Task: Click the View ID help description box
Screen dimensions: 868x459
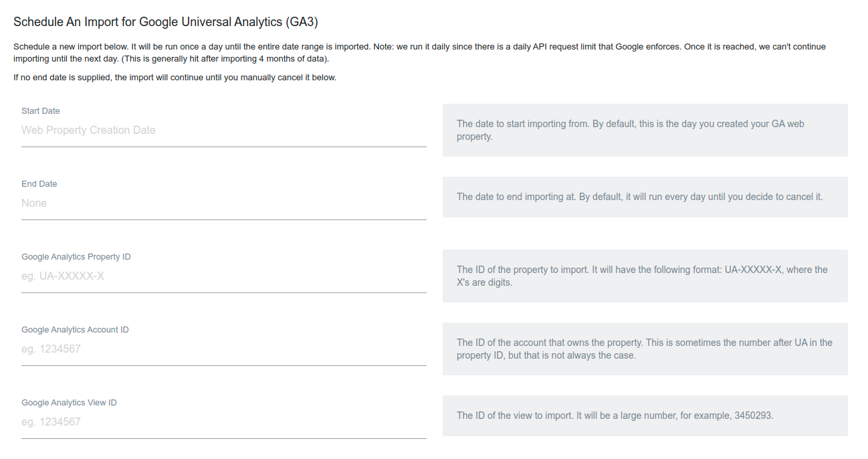Action: click(x=645, y=416)
